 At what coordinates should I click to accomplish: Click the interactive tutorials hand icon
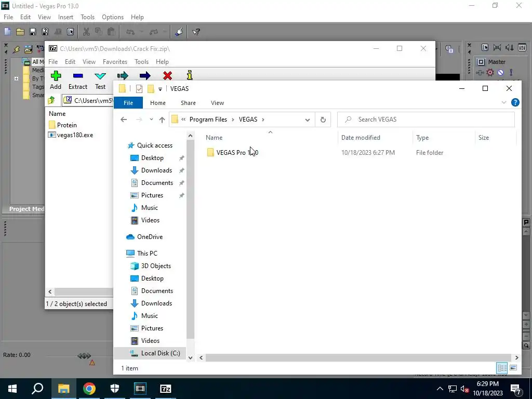click(x=179, y=32)
